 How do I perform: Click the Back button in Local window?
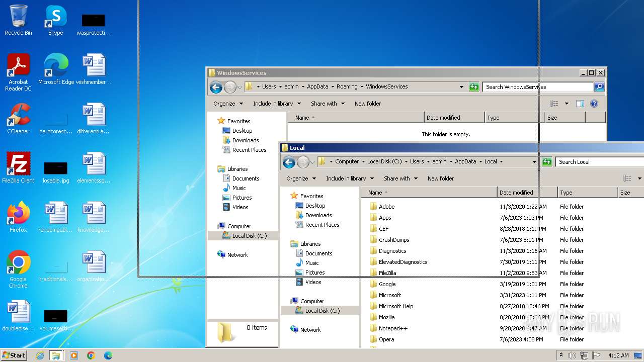tap(289, 162)
